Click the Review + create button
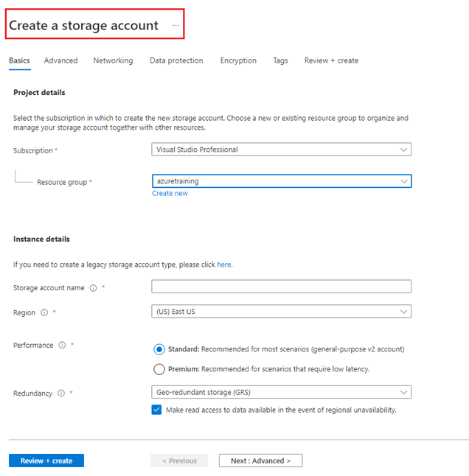The height and width of the screenshot is (476, 469). (46, 461)
